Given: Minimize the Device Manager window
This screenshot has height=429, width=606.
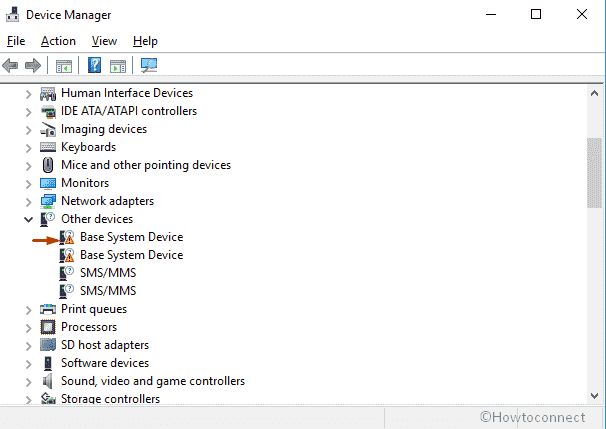Looking at the screenshot, I should coord(491,14).
